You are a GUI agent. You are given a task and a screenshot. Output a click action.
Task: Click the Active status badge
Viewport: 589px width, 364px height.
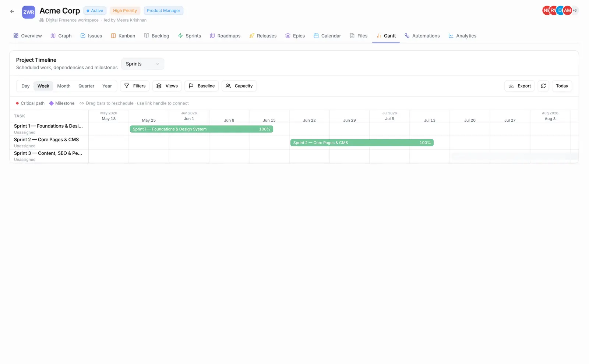[x=95, y=11]
